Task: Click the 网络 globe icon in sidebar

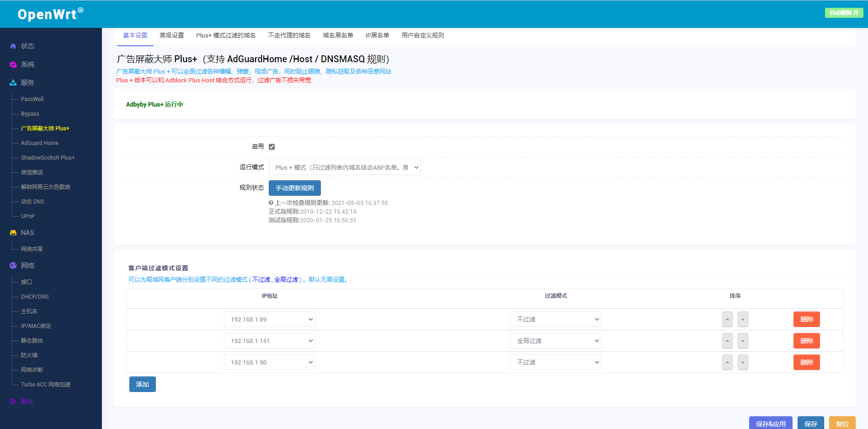Action: (13, 266)
